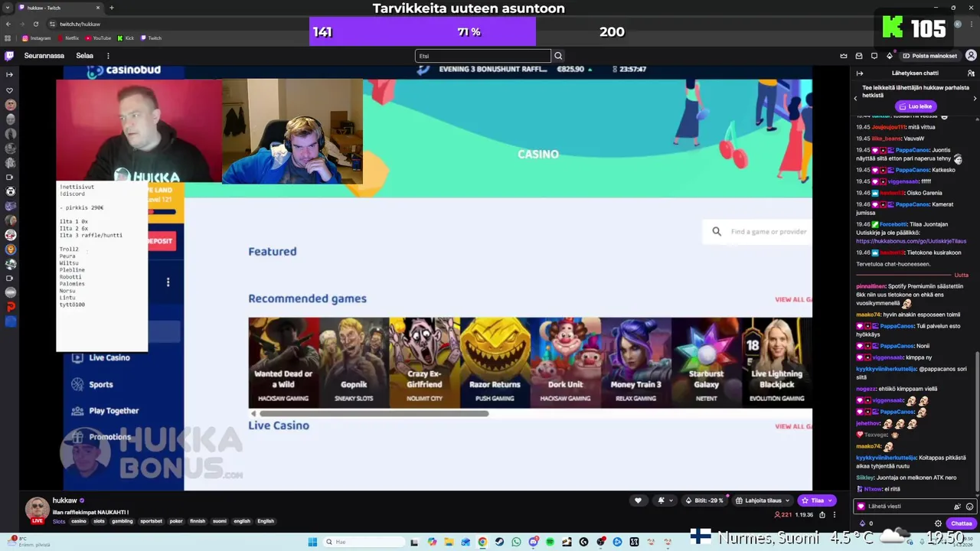Open Spotify from the taskbar
Screen dimensions: 980x551
550,542
